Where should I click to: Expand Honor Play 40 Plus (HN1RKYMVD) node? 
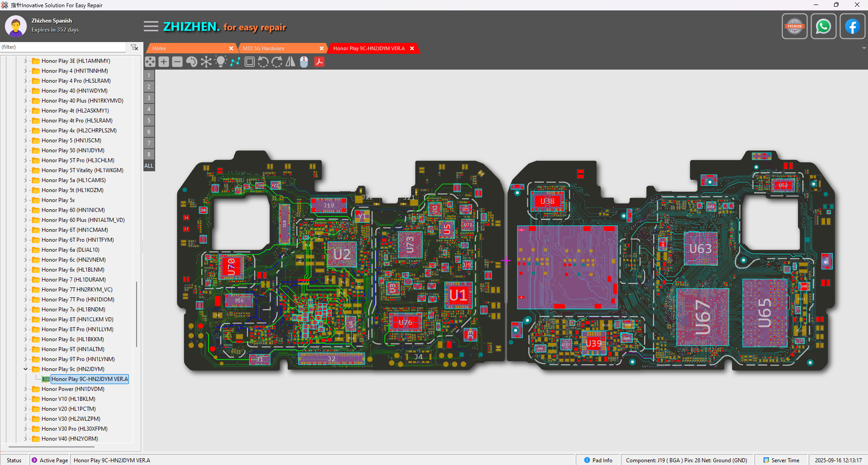tap(25, 101)
